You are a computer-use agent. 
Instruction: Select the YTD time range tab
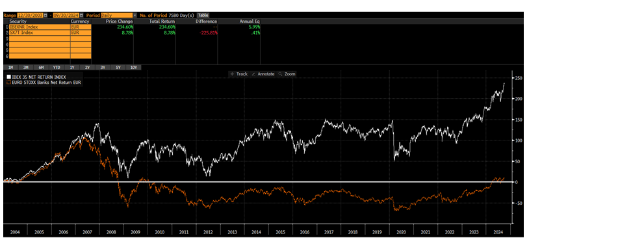(x=57, y=68)
